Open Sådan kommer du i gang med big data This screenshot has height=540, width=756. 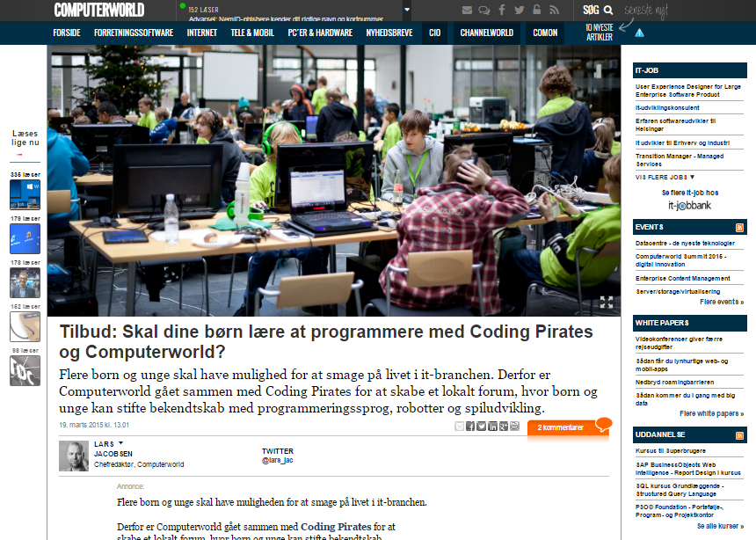click(685, 399)
